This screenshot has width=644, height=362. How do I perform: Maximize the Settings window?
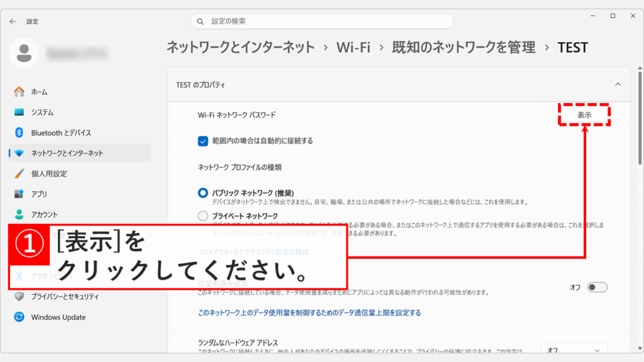point(613,16)
